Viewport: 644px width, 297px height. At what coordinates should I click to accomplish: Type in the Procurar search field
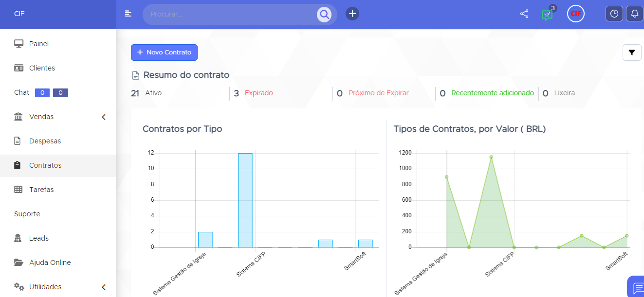tap(229, 15)
